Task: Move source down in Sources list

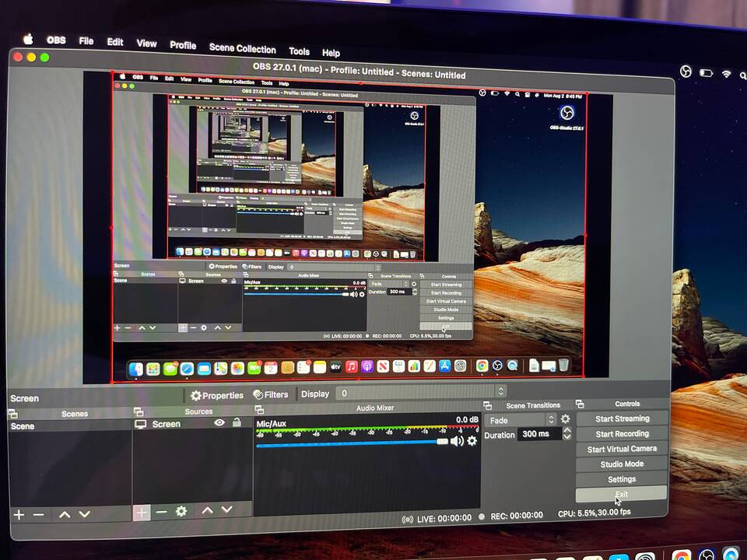Action: point(226,509)
